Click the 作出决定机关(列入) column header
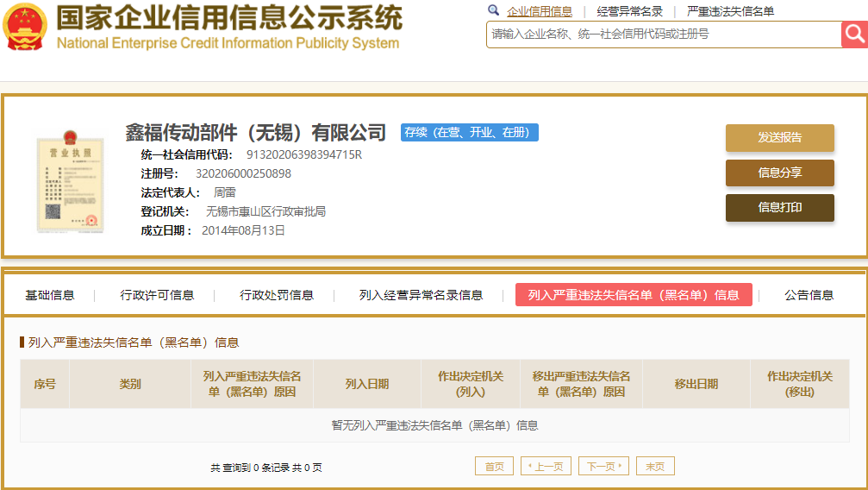 471,384
